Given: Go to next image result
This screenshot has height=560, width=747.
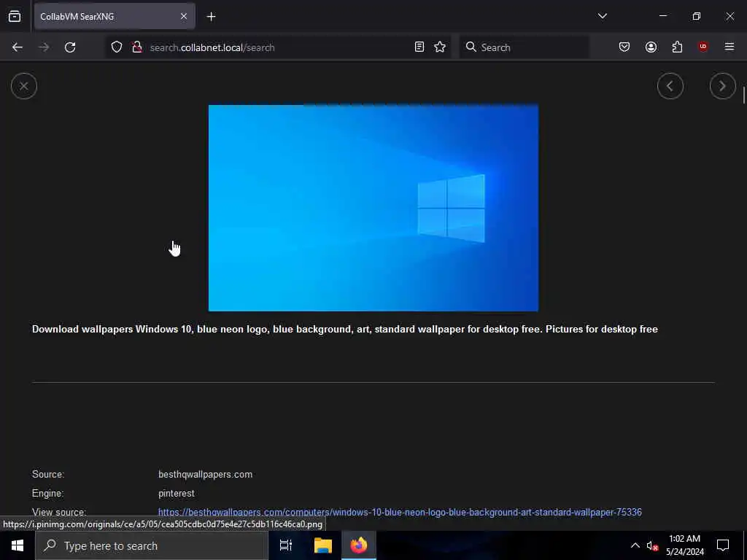Looking at the screenshot, I should pyautogui.click(x=723, y=86).
